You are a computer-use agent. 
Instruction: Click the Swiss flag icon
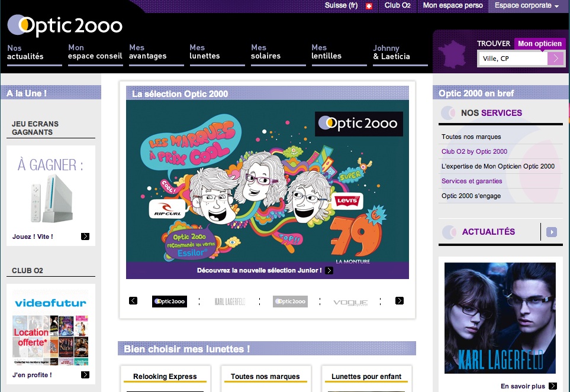coord(369,6)
